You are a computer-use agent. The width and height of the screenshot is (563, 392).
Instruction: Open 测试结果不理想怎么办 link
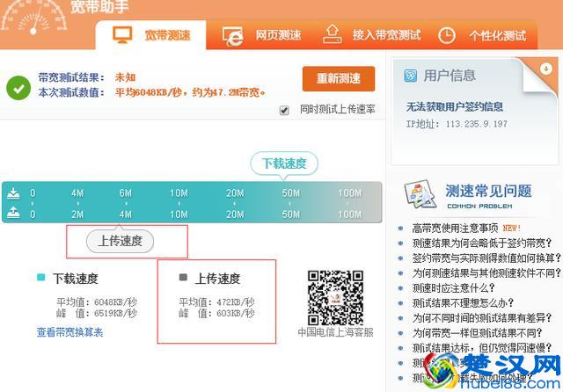463,303
